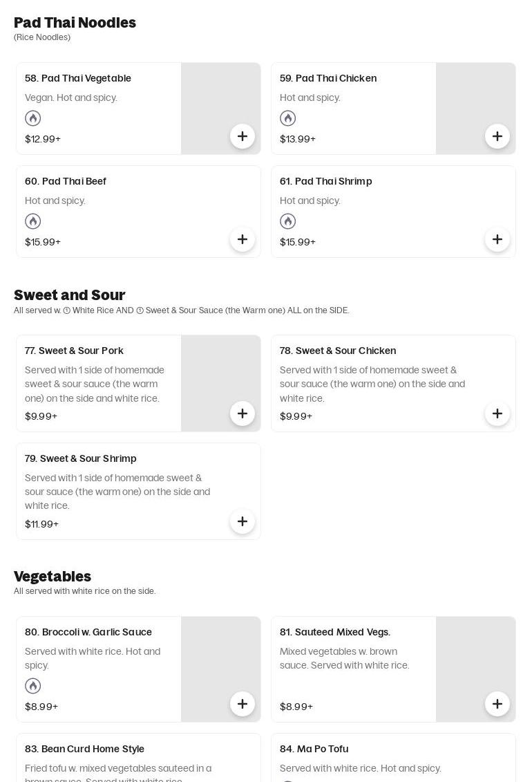Add 78. Sweet & Sour Chicken to cart
This screenshot has width=532, height=782.
tap(497, 413)
